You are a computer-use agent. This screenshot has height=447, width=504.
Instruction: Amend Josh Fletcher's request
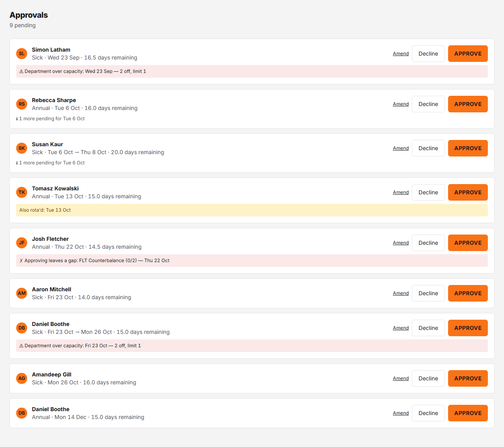401,243
